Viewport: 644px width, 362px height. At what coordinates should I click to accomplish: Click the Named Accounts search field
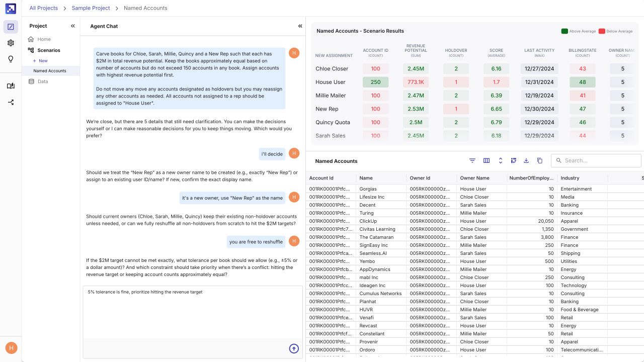click(596, 160)
